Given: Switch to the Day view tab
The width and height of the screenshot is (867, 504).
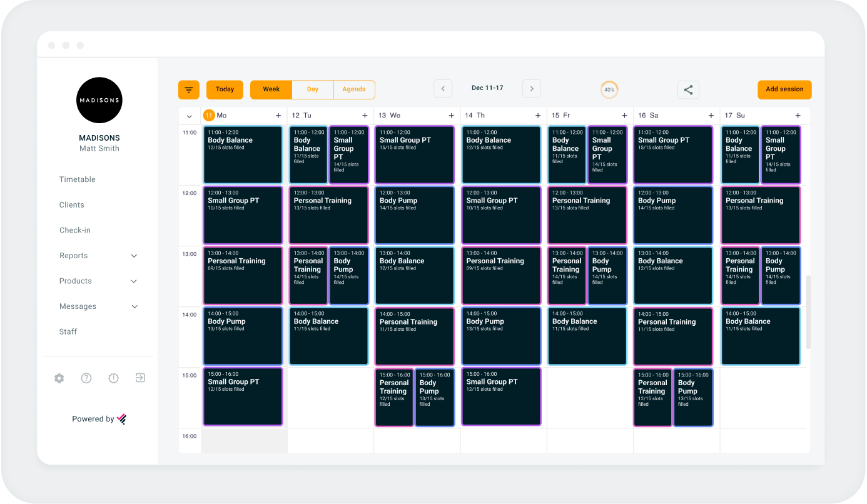Looking at the screenshot, I should pyautogui.click(x=313, y=89).
